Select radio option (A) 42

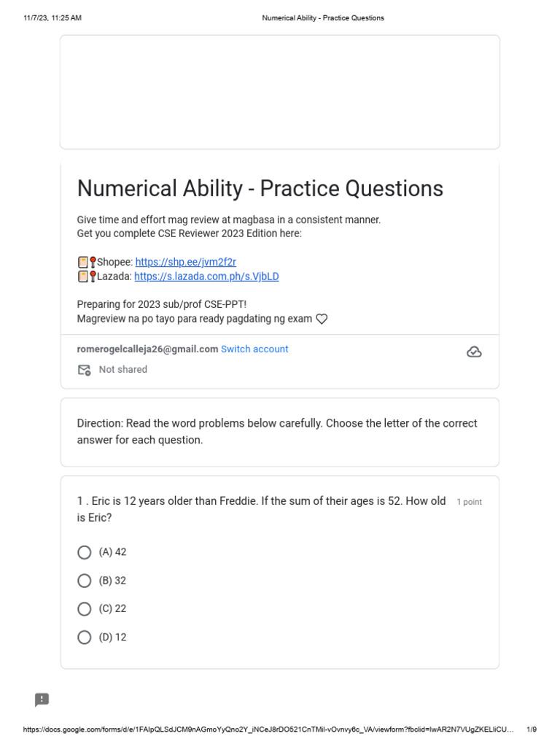pyautogui.click(x=85, y=552)
